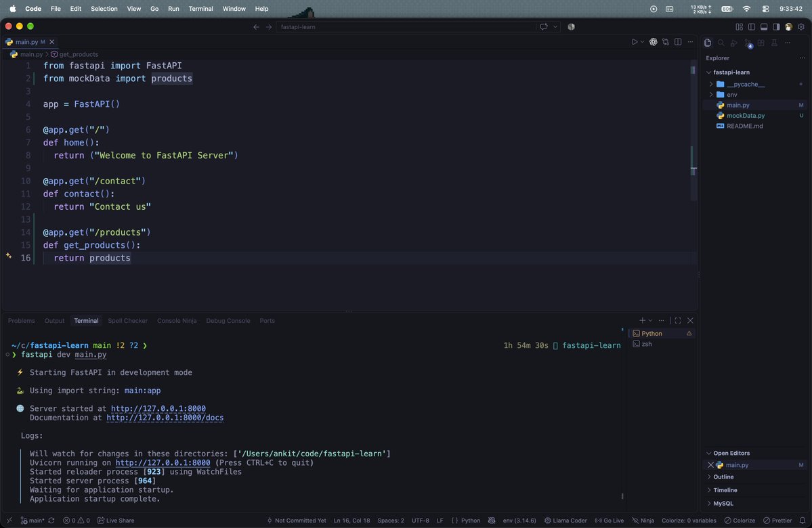Open http://127.0.0.1:8000/docs documentation link
Image resolution: width=812 pixels, height=528 pixels.
[x=165, y=418]
